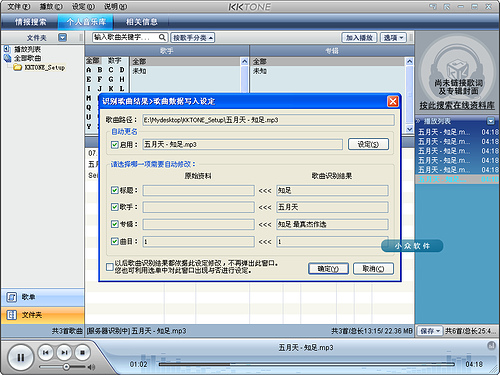Click the down arrow of the 专辑 list scrollbar
500x375 pixels.
click(x=409, y=129)
